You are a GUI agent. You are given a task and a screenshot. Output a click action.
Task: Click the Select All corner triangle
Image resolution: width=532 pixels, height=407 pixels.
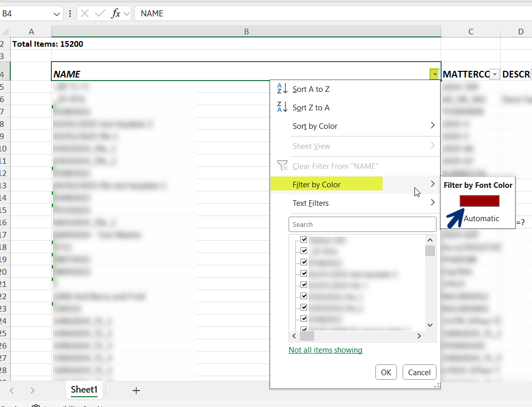click(5, 32)
